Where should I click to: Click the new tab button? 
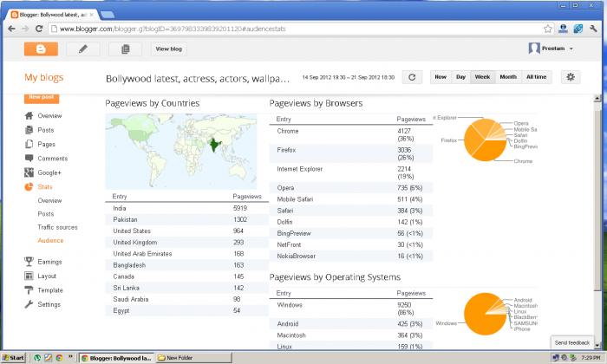(108, 15)
